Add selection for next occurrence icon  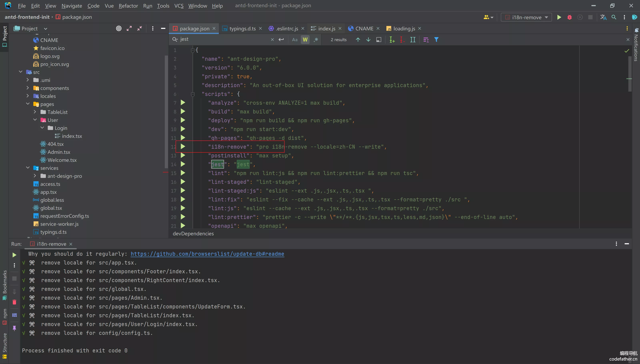392,40
